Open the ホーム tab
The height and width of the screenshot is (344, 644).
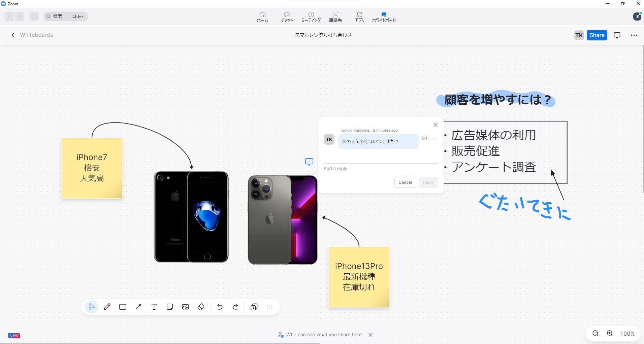[x=262, y=17]
